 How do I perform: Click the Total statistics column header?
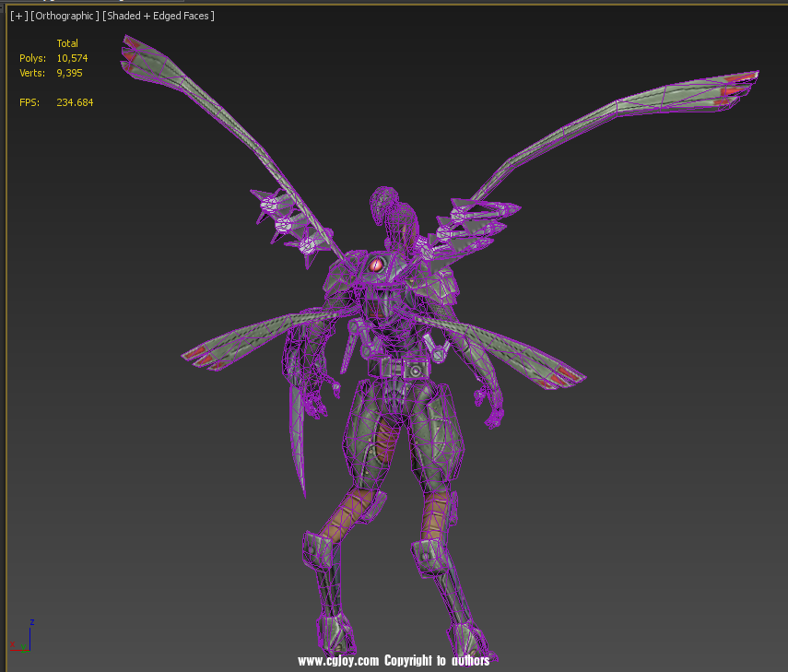(67, 43)
